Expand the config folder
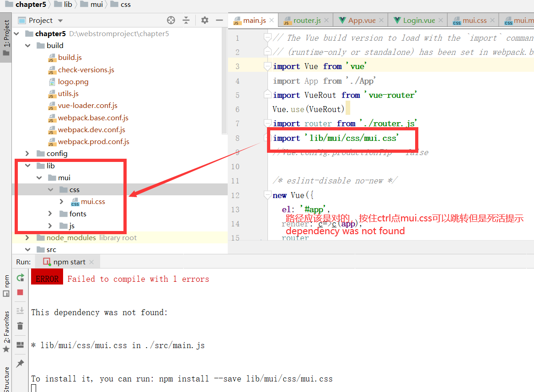The height and width of the screenshot is (392, 534). (28, 154)
